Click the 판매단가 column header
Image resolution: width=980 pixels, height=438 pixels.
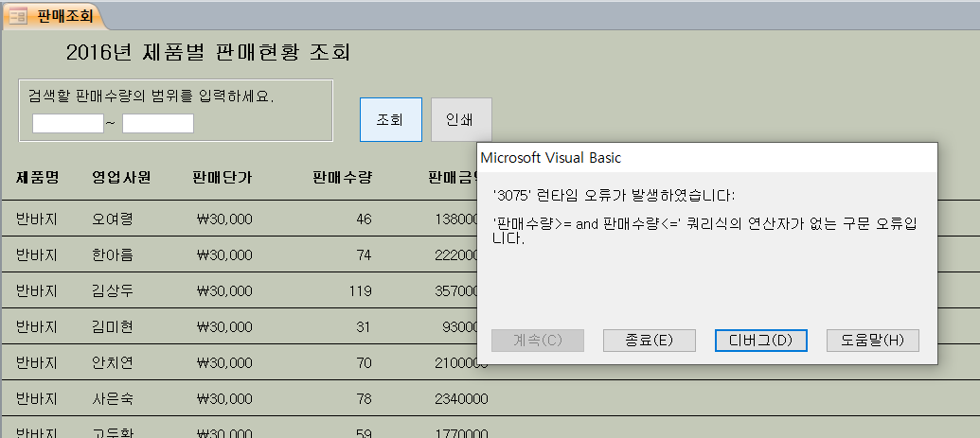point(222,177)
